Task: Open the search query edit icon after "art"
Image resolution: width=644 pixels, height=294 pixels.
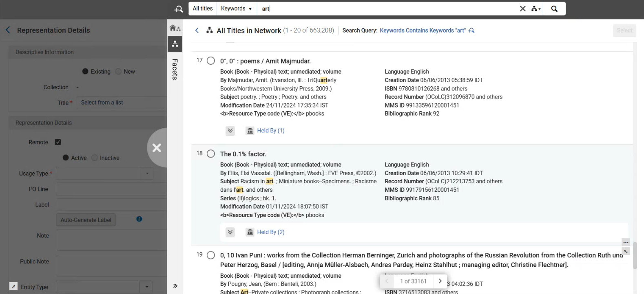Action: tap(471, 31)
